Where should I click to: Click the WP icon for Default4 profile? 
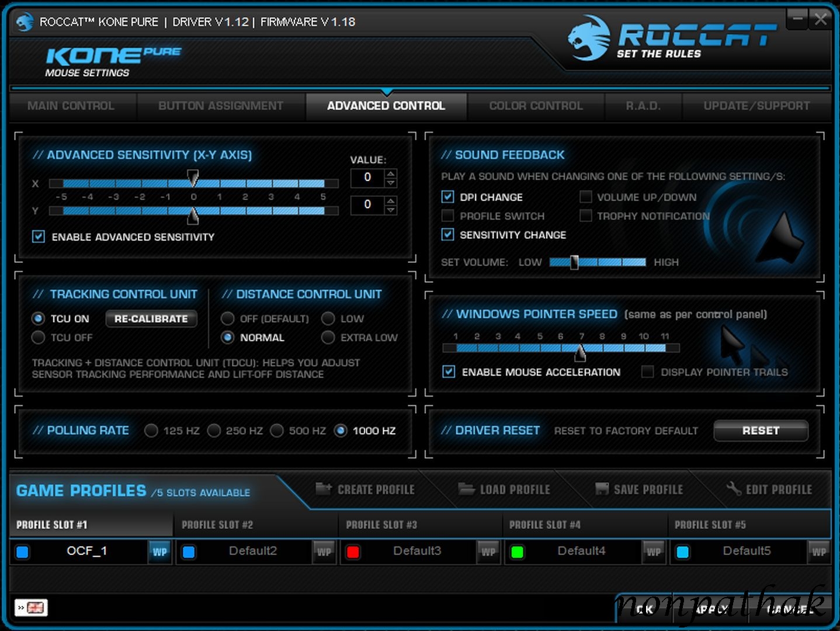[x=654, y=552]
